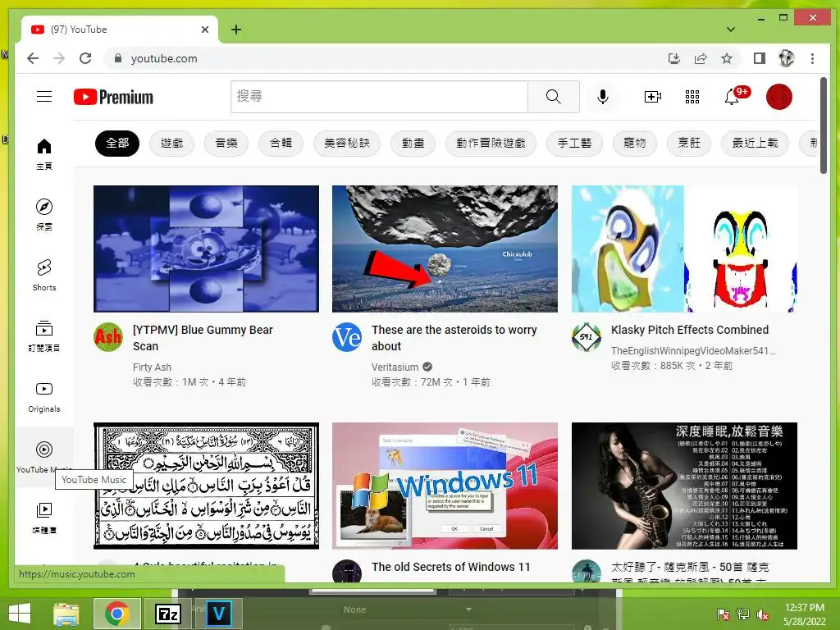This screenshot has width=840, height=630.
Task: Open Veritasium channel avatar
Action: coord(347,337)
